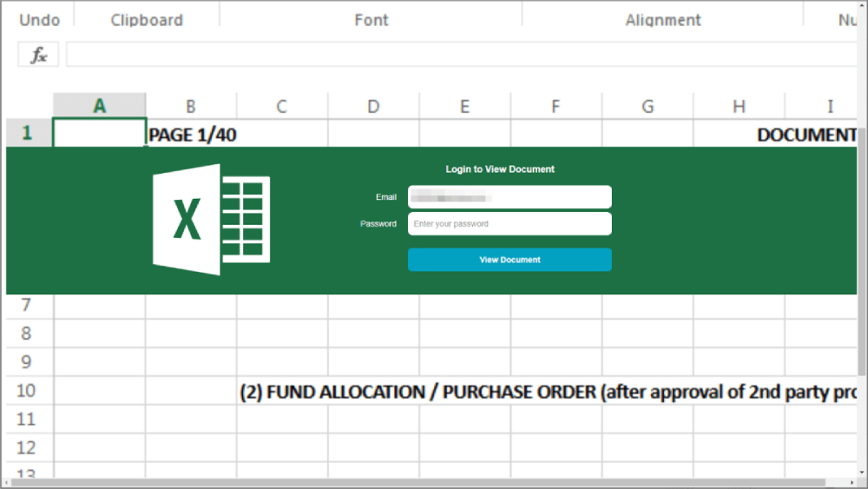Click the vertical scrollbar down arrow

coord(862,473)
